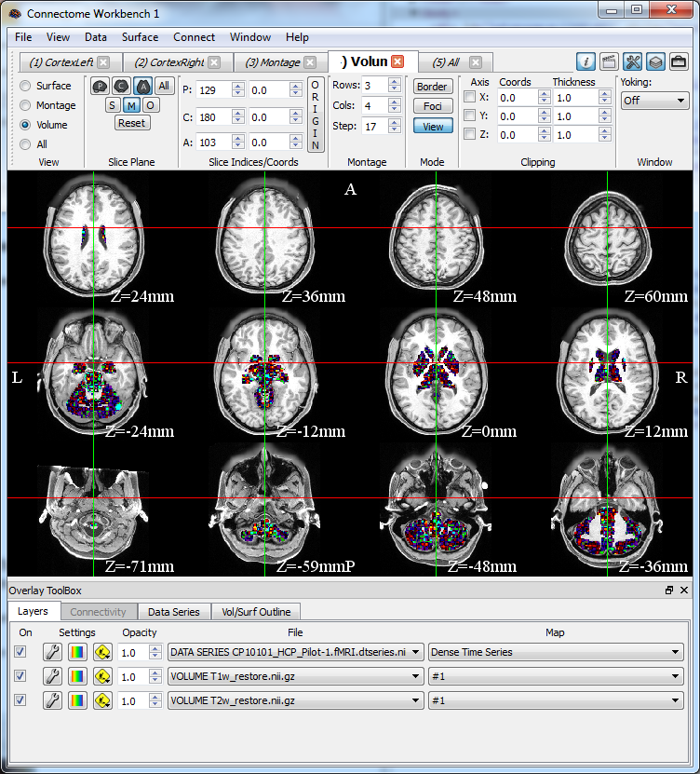
Task: Select the Surface view radio button
Action: 25,86
